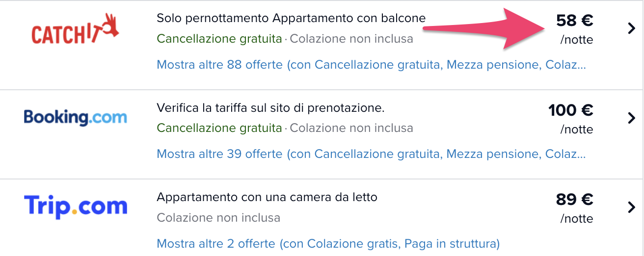Open the Booking.com offer via right chevron
The height and width of the screenshot is (256, 644).
[632, 118]
